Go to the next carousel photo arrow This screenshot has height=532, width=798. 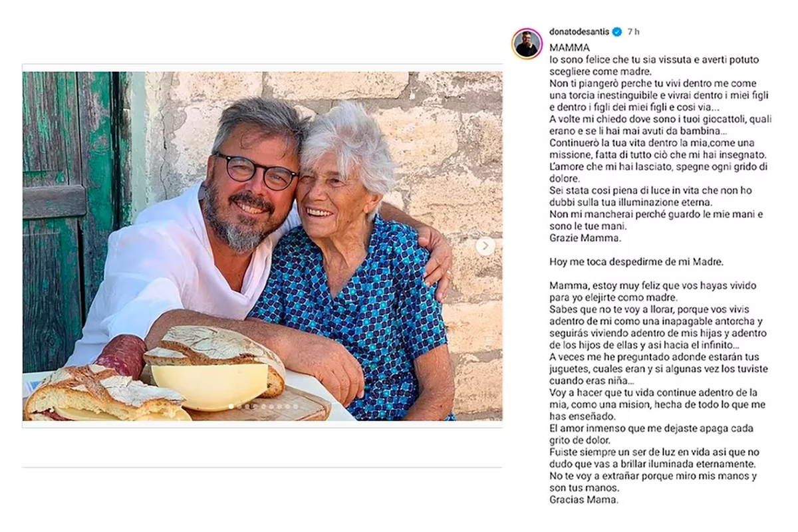point(485,246)
